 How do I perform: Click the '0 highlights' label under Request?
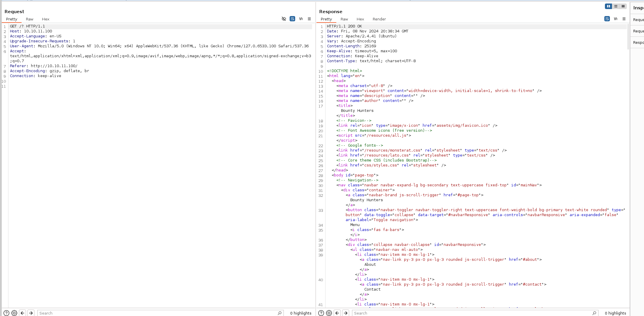click(x=301, y=313)
